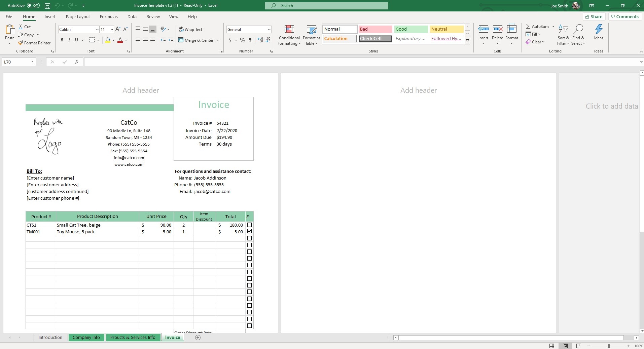Viewport: 644px width, 349px height.
Task: Open the Company Info sheet
Action: pyautogui.click(x=86, y=338)
